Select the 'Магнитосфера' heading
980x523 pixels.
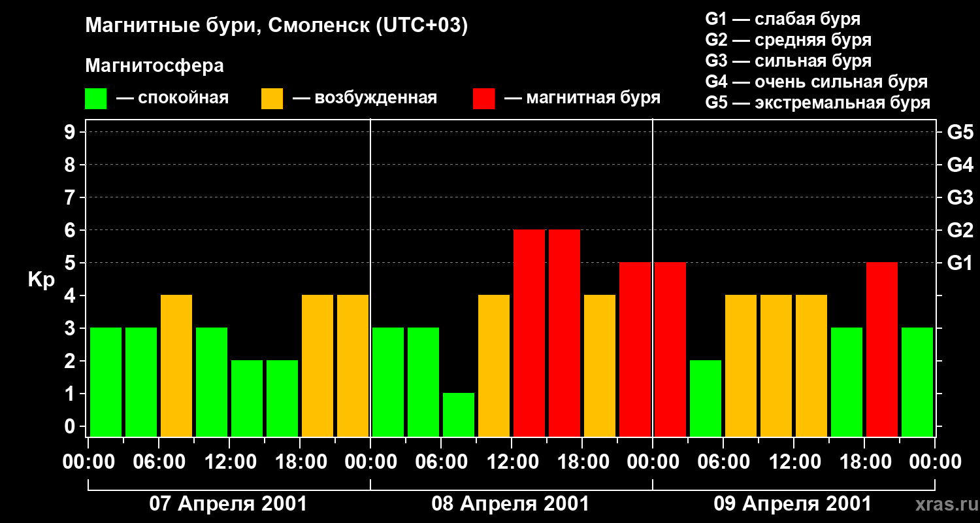pos(154,66)
